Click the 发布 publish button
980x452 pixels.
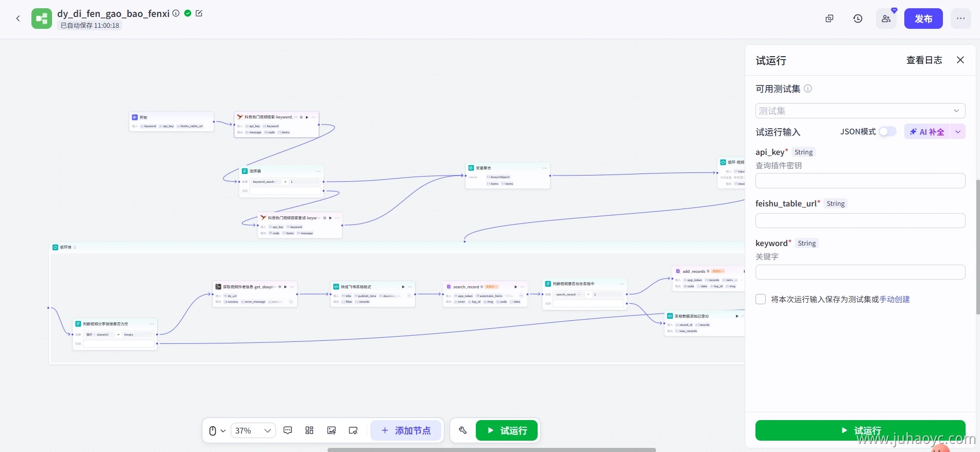click(923, 19)
